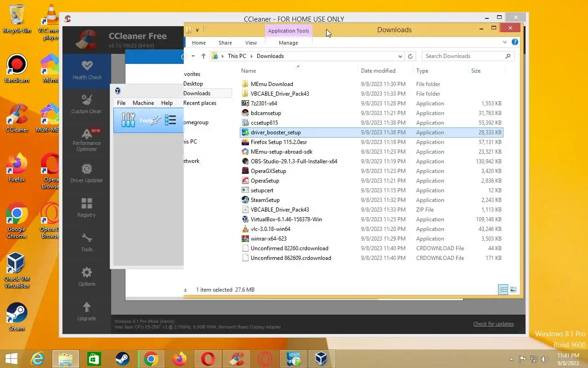
Task: Open Custom Clean in CCleaner sidebar
Action: pos(86,104)
